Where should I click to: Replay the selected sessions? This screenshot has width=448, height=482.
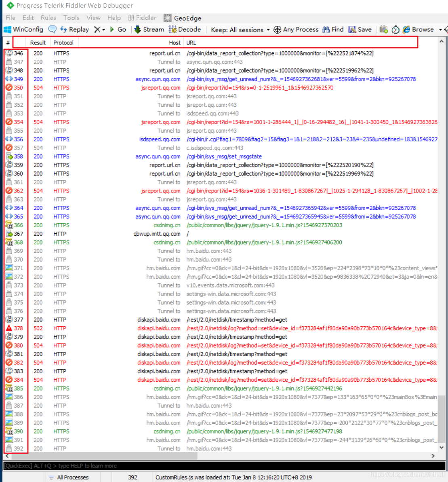pos(74,30)
